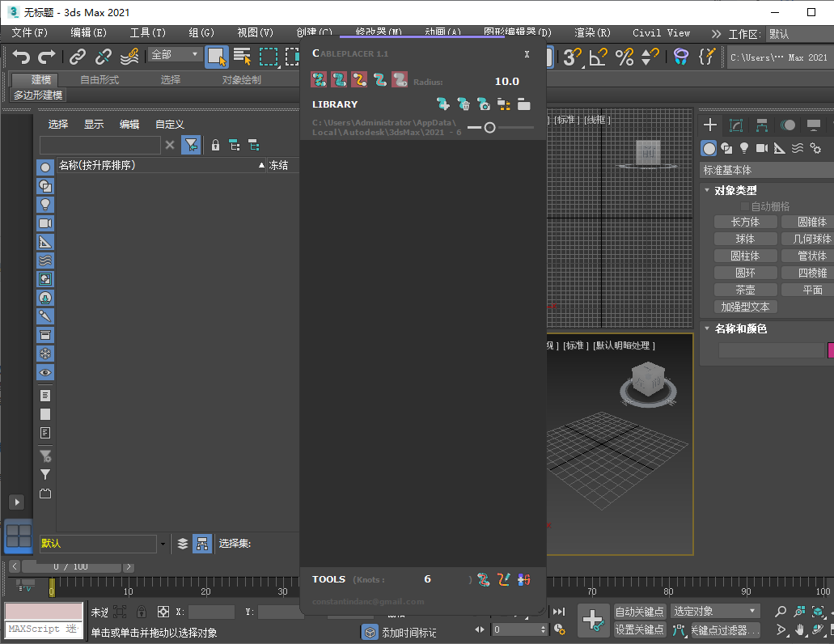834x644 pixels.
Task: Enable the Geometry category in Create panel
Action: click(x=709, y=147)
